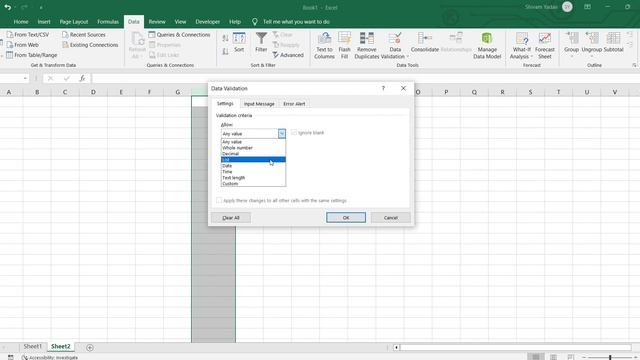Image resolution: width=640 pixels, height=360 pixels.
Task: Click the horizontal scrollbar track
Action: point(516,347)
